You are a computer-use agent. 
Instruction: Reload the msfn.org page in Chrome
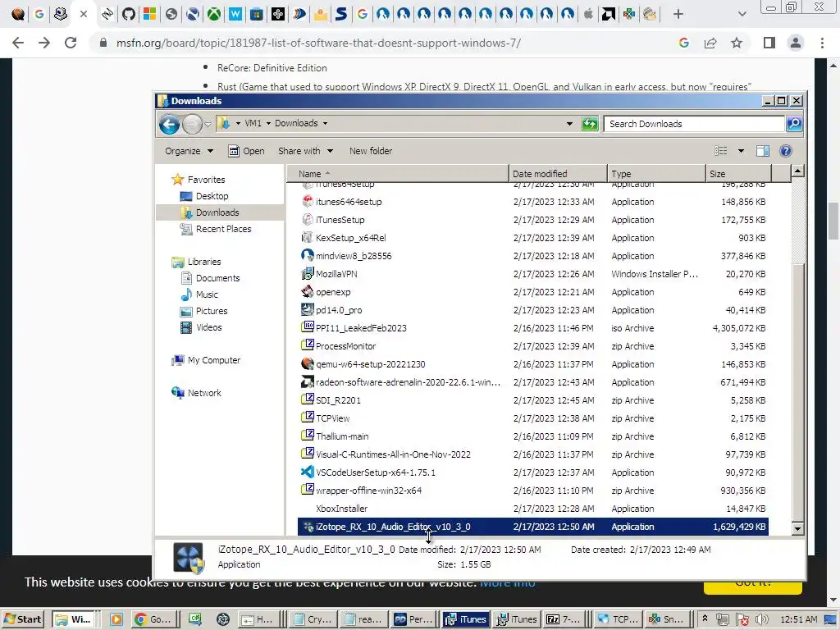coord(71,43)
